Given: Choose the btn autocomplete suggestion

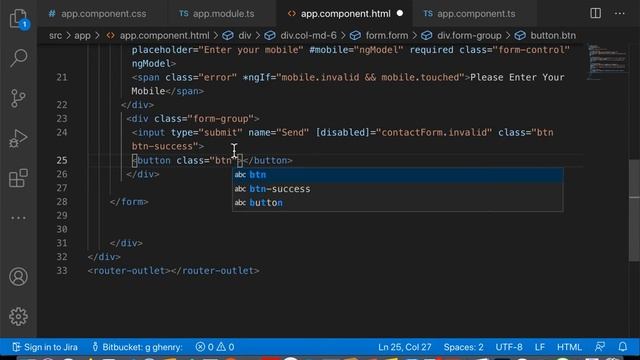Looking at the screenshot, I should pos(398,175).
